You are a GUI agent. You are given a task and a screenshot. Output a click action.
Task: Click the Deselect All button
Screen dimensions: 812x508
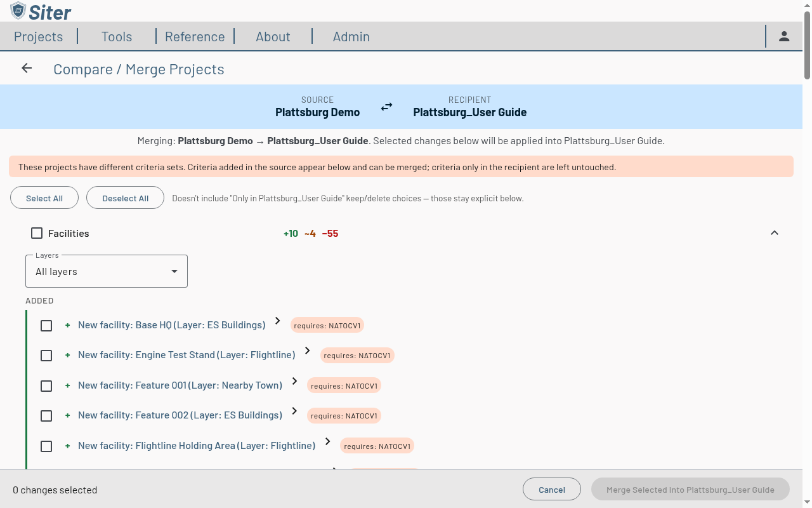(126, 198)
